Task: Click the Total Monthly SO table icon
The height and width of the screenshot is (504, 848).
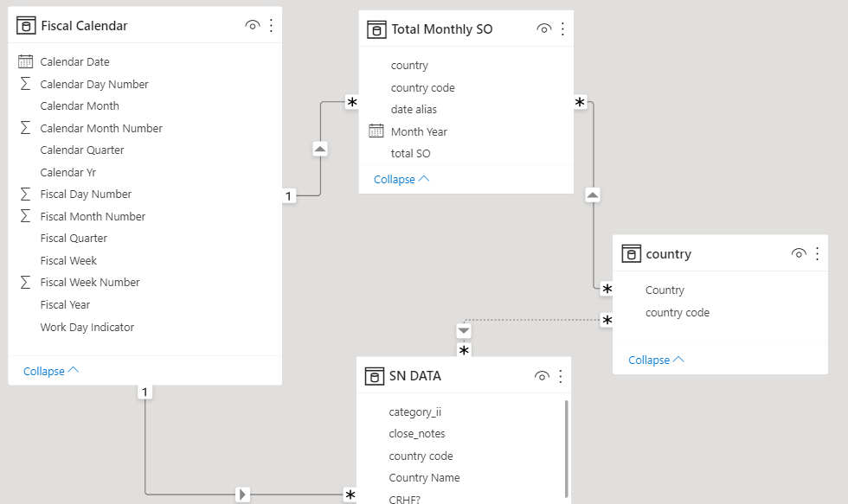Action: pyautogui.click(x=376, y=29)
